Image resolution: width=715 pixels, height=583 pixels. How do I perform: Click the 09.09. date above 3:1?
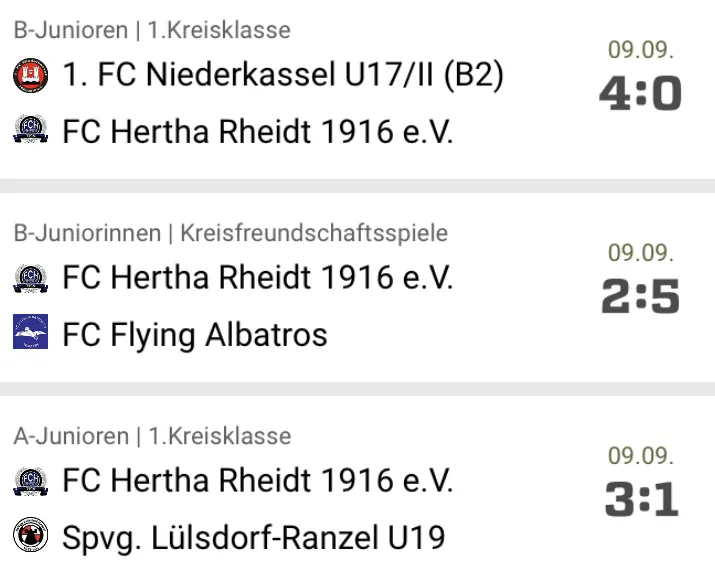click(641, 456)
